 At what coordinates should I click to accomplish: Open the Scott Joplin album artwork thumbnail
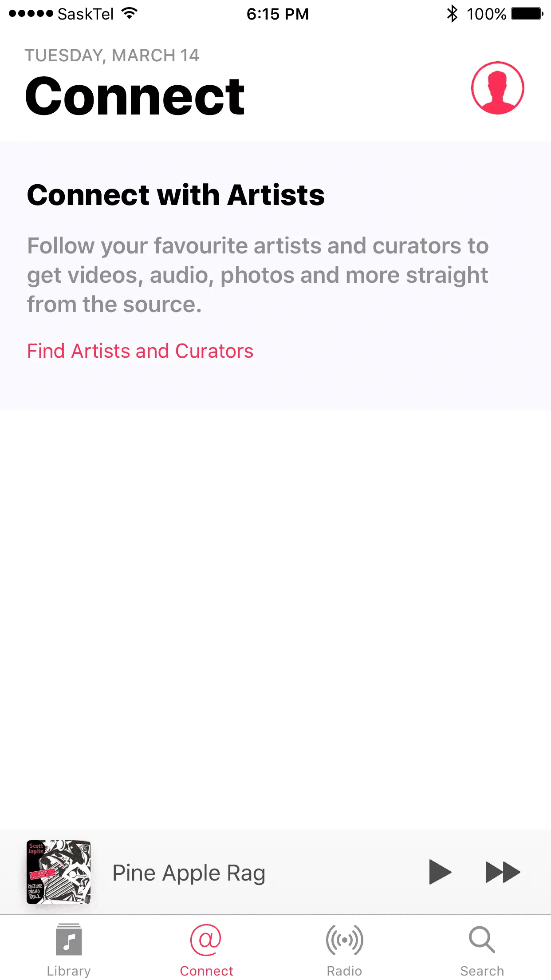(59, 872)
